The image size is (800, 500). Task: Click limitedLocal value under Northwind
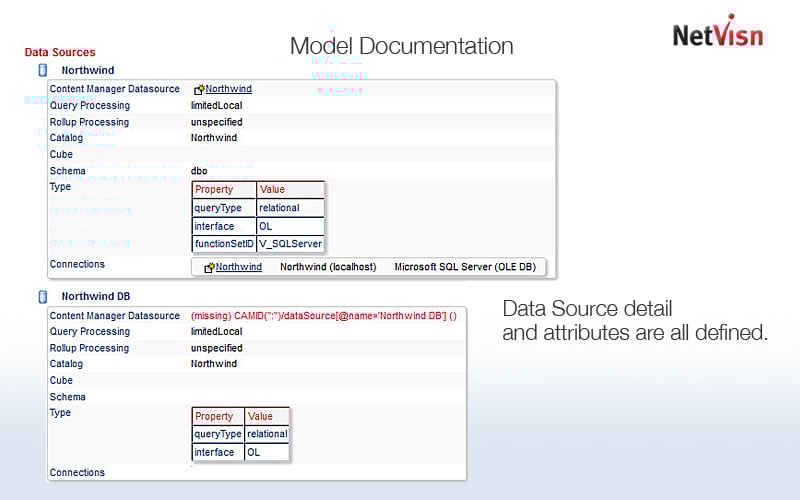(x=216, y=106)
